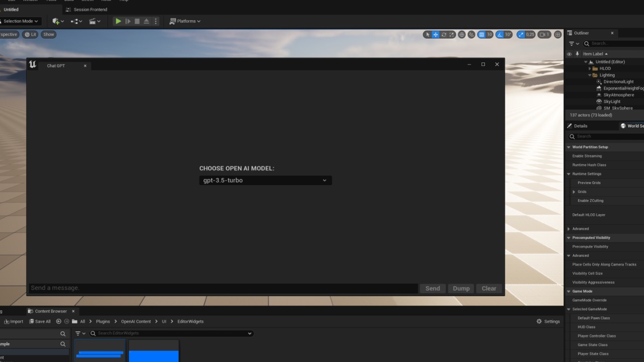Click the Dump button
The height and width of the screenshot is (362, 644).
coord(461,289)
